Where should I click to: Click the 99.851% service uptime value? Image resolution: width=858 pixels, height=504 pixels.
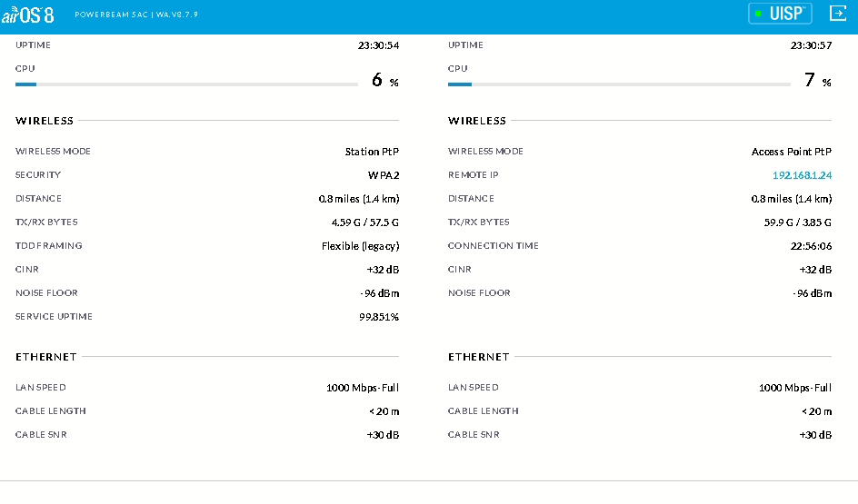378,317
